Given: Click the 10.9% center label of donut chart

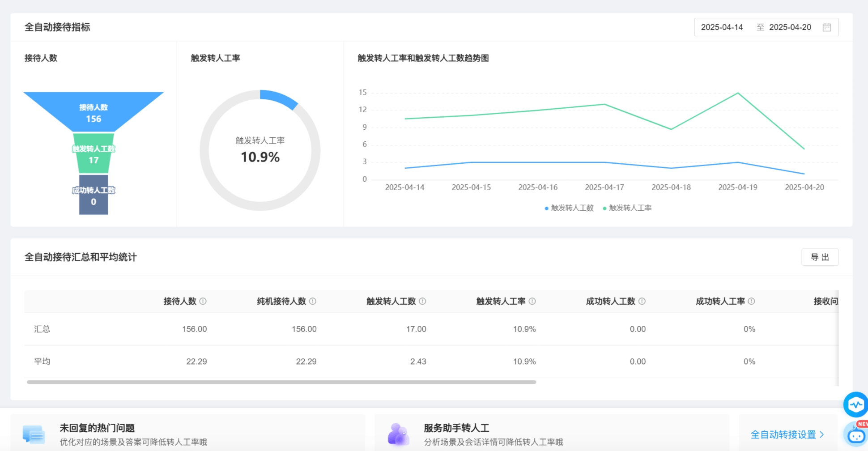Looking at the screenshot, I should click(260, 157).
